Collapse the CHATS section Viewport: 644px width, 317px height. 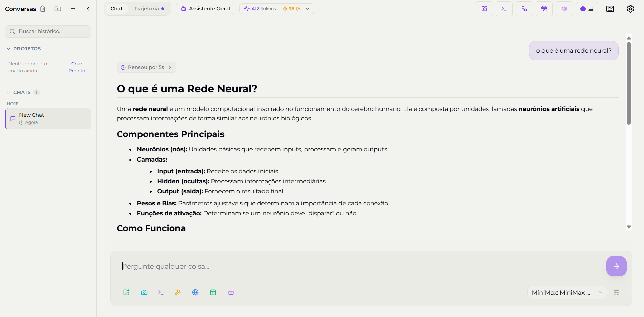tap(23, 92)
